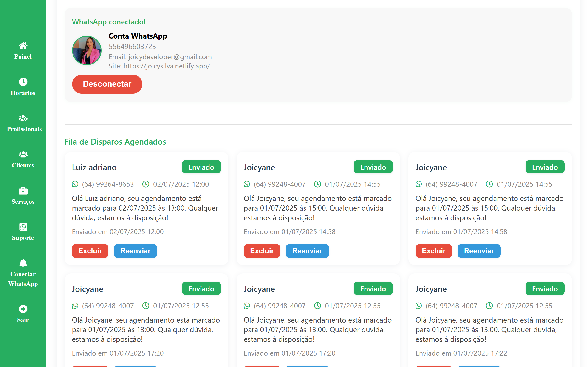Open the joicysilva.netlify.app site text
The width and height of the screenshot is (588, 367).
tap(167, 66)
